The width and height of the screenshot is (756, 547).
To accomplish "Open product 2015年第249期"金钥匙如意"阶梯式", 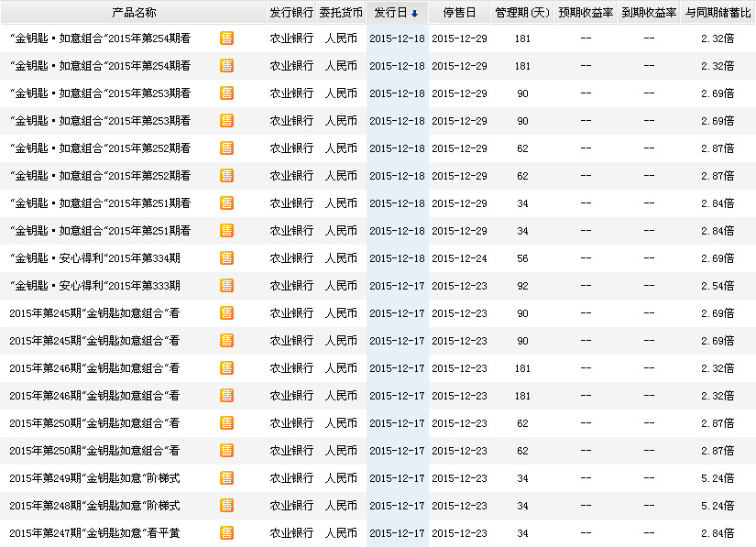I will pos(94,478).
